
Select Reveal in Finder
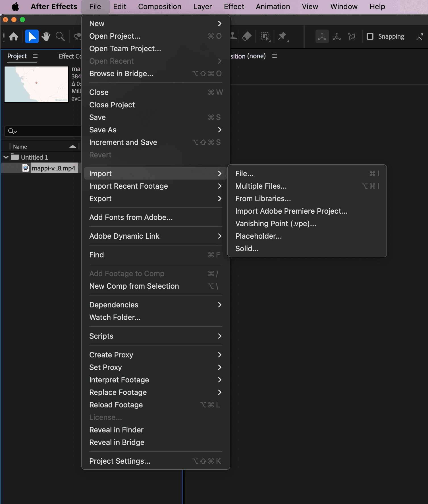(155, 430)
